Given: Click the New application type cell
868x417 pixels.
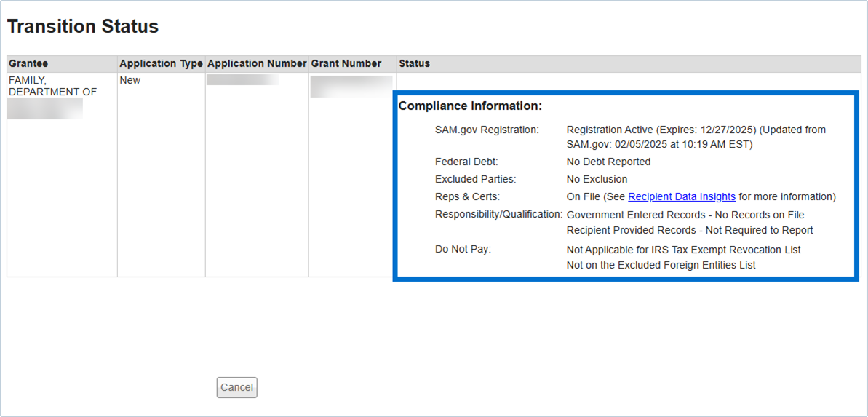Looking at the screenshot, I should click(x=130, y=80).
